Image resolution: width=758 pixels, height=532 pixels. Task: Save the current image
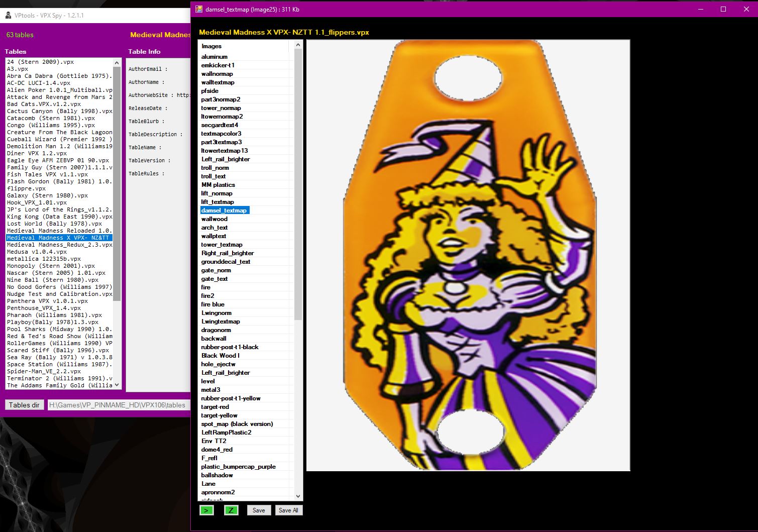[259, 510]
